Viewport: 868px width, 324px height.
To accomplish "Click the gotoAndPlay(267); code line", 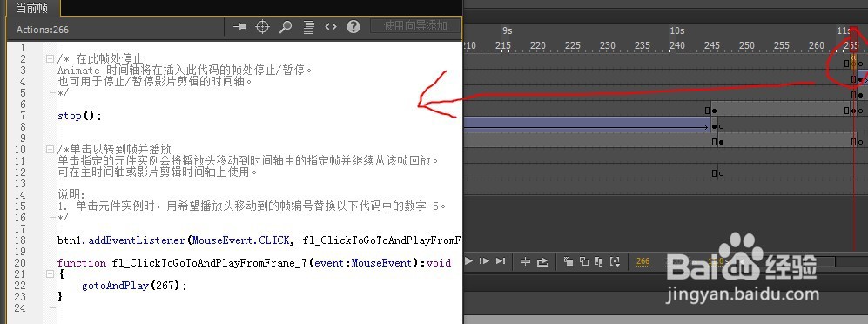I will tap(135, 286).
